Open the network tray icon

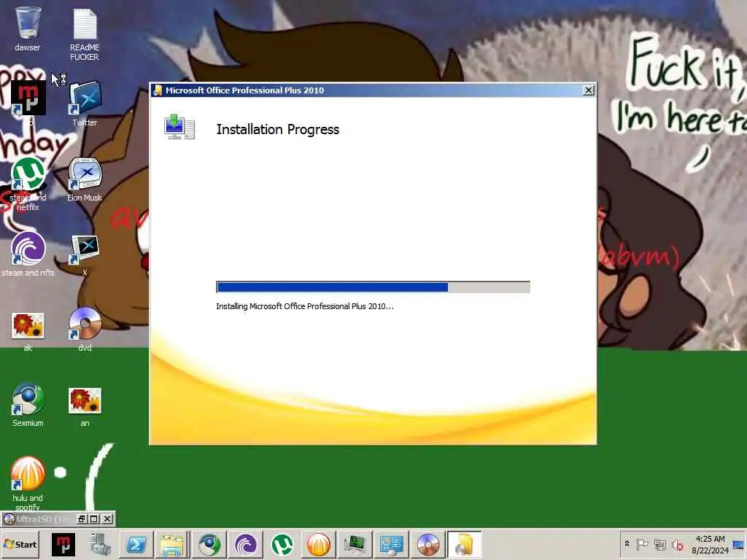[x=659, y=544]
